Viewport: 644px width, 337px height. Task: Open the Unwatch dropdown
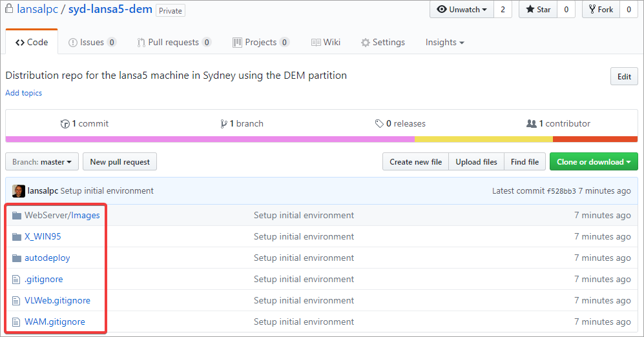click(462, 10)
